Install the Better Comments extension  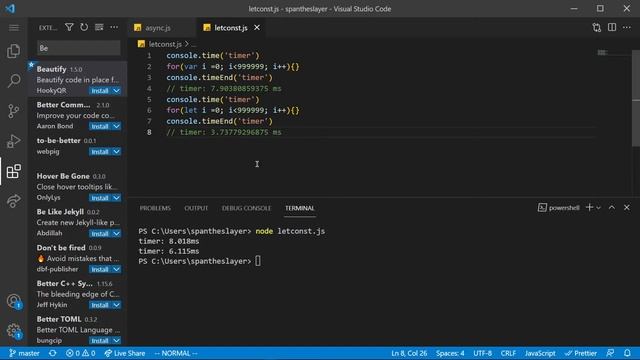pos(100,126)
